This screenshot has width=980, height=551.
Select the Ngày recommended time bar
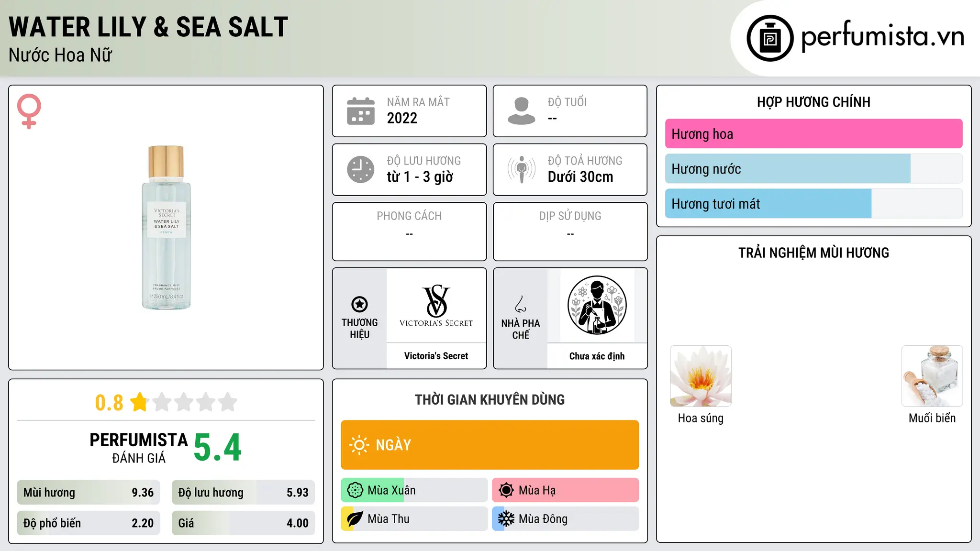490,445
